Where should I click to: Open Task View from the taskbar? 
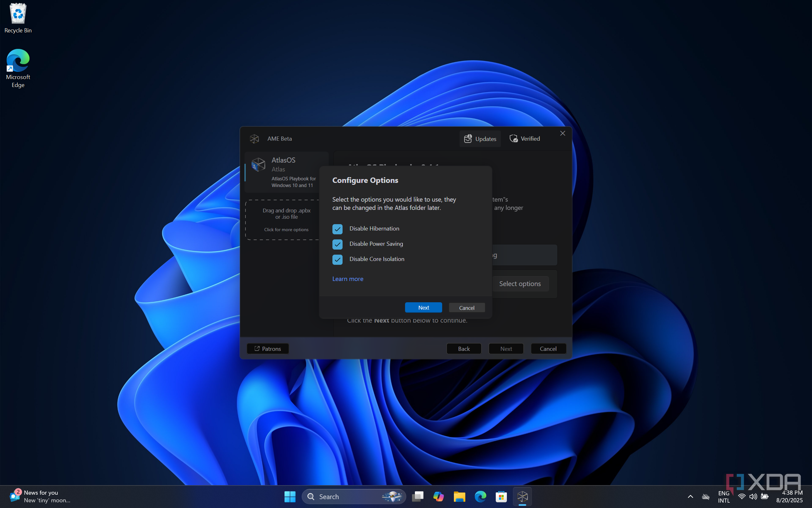pyautogui.click(x=418, y=497)
